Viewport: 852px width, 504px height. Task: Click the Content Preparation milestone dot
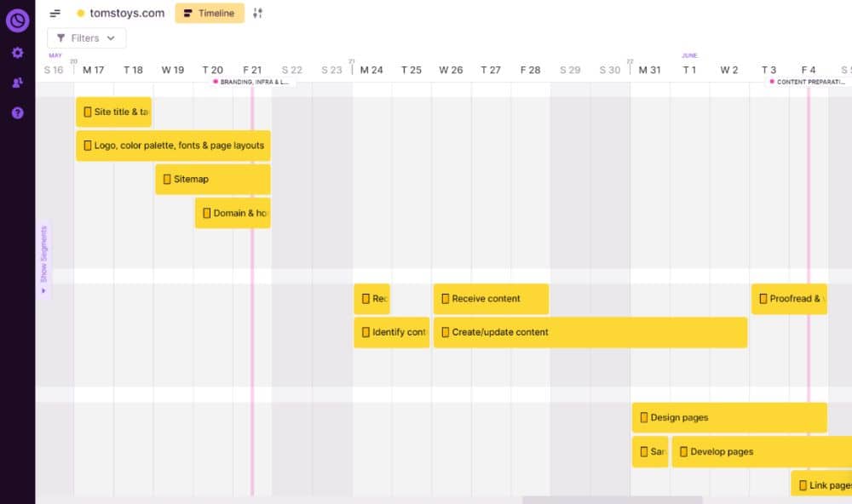pyautogui.click(x=774, y=82)
